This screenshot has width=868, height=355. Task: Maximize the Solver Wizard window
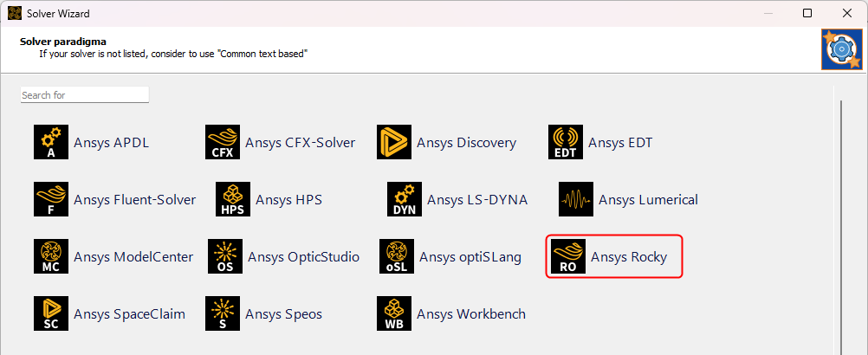coord(807,13)
